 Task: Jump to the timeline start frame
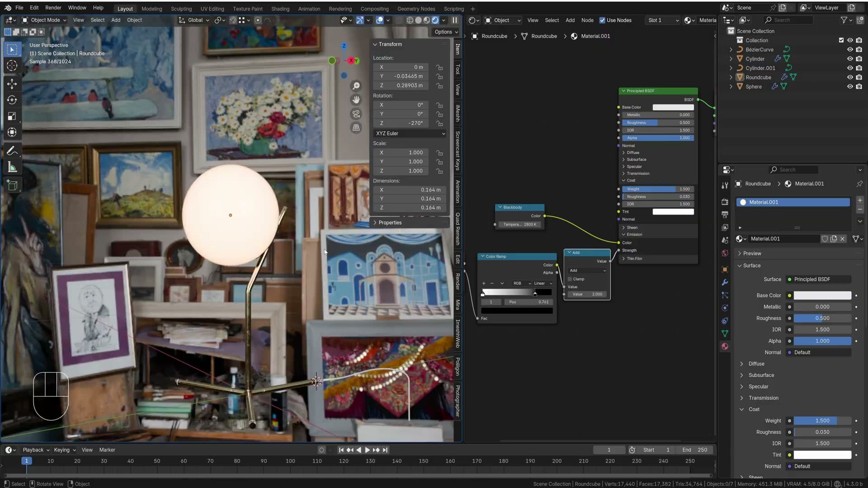(341, 450)
